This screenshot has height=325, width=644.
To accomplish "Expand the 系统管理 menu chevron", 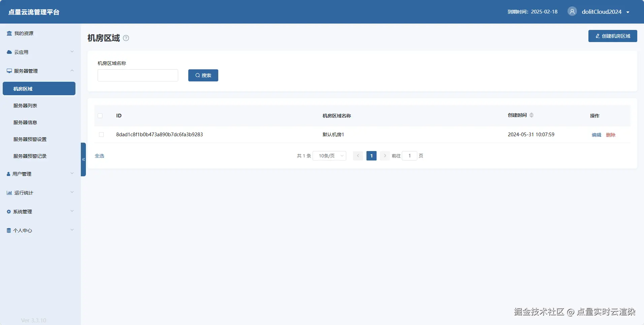I will pos(72,211).
